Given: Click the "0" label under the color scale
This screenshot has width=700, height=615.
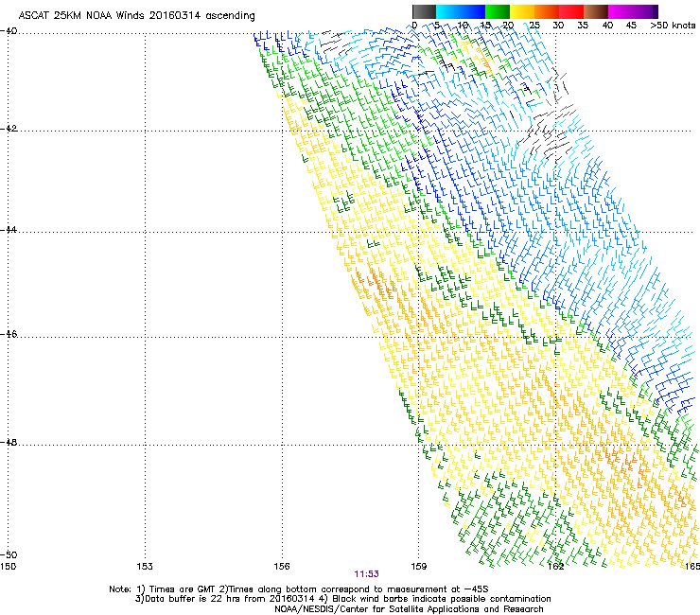Looking at the screenshot, I should pyautogui.click(x=414, y=26).
